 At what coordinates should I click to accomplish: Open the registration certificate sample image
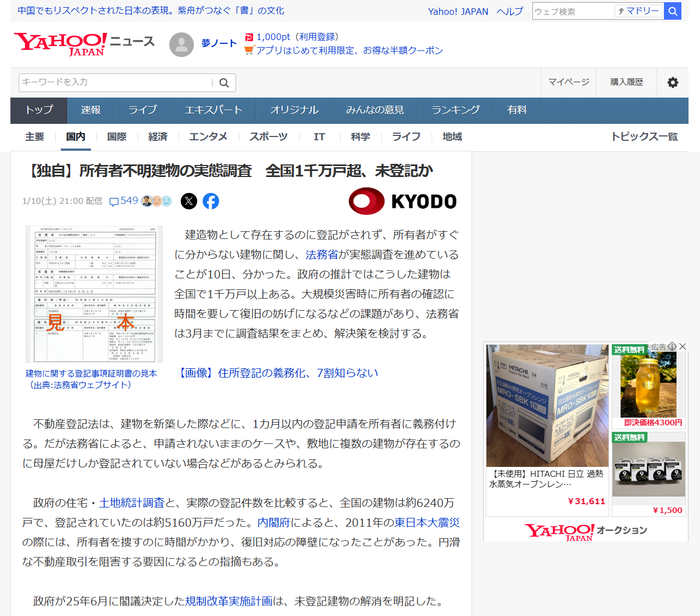[x=94, y=294]
